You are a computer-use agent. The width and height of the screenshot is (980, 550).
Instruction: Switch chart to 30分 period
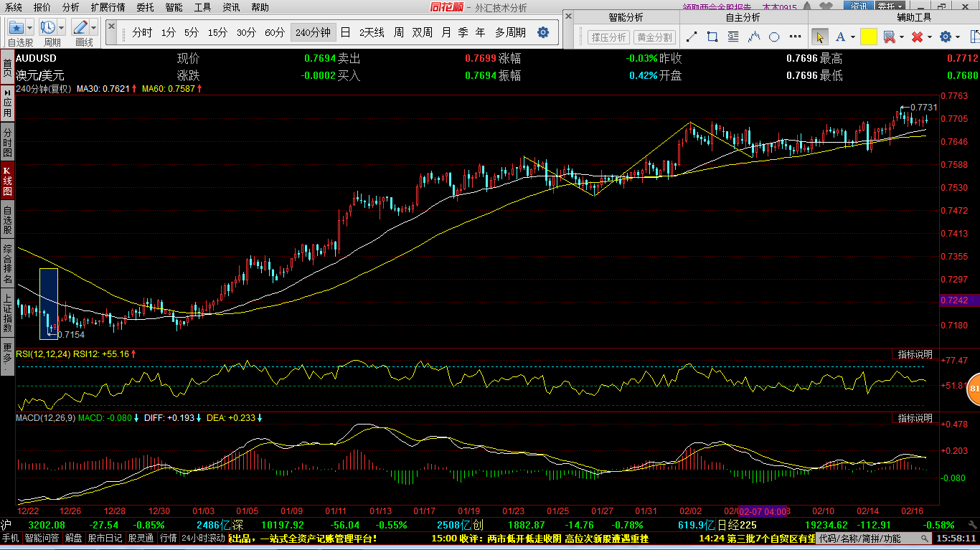(246, 33)
